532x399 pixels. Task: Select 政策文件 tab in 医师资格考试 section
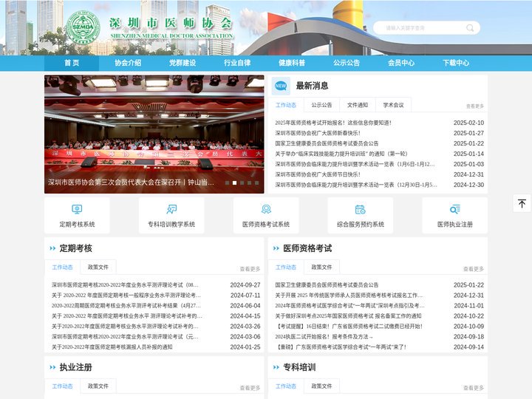pos(321,267)
